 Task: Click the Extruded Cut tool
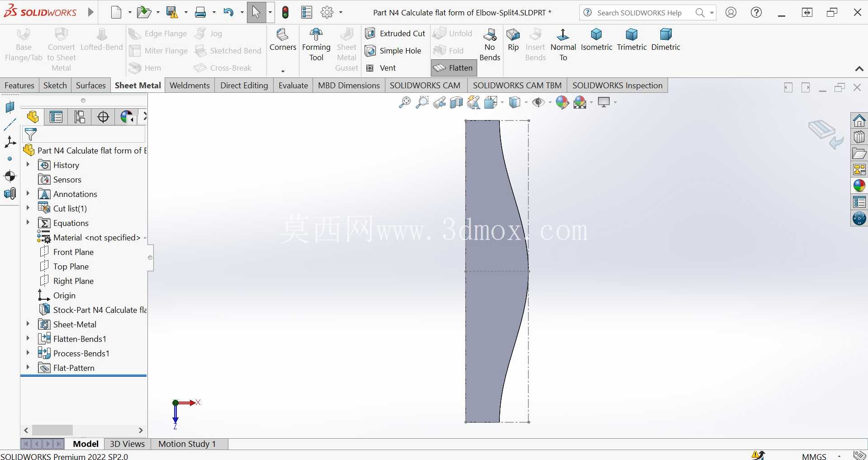pyautogui.click(x=395, y=33)
